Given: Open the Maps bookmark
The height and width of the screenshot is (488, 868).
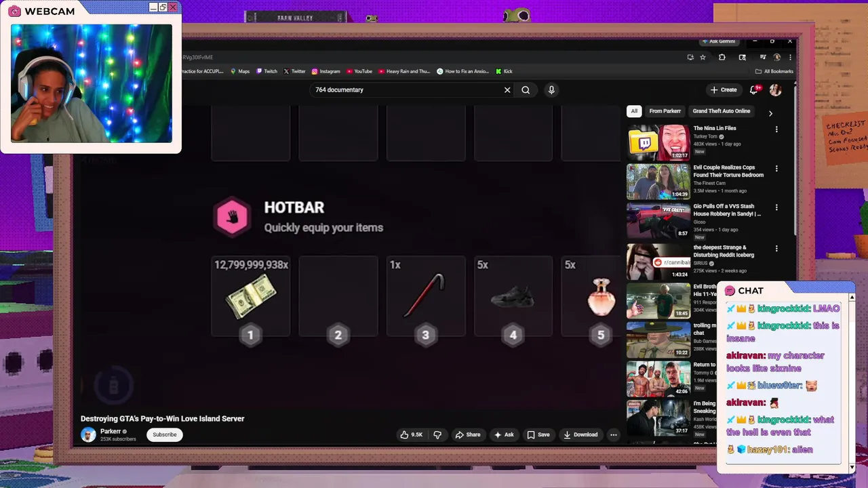Looking at the screenshot, I should coord(240,71).
